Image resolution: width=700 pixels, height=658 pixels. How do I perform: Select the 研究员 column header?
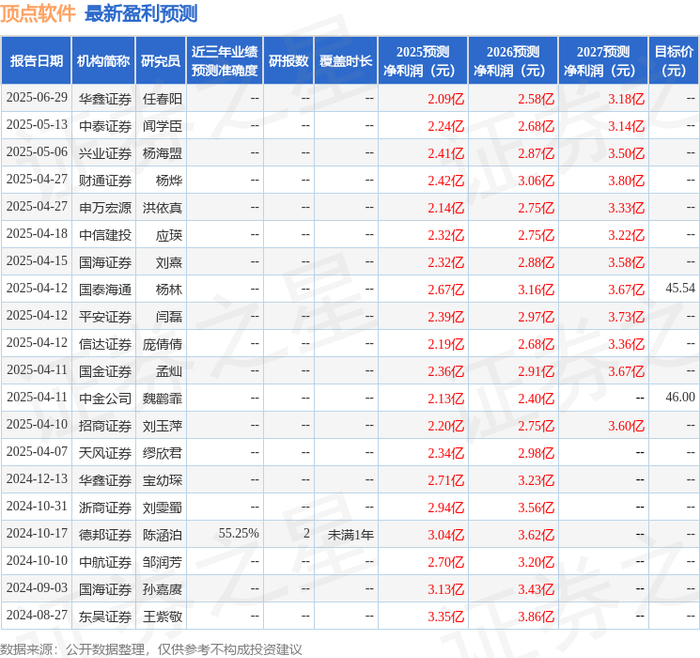pyautogui.click(x=161, y=61)
